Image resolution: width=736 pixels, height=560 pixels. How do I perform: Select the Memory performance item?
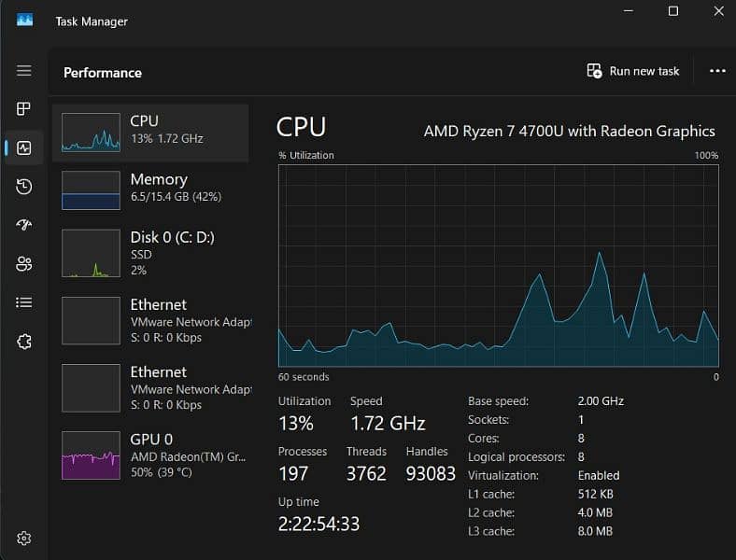[151, 189]
